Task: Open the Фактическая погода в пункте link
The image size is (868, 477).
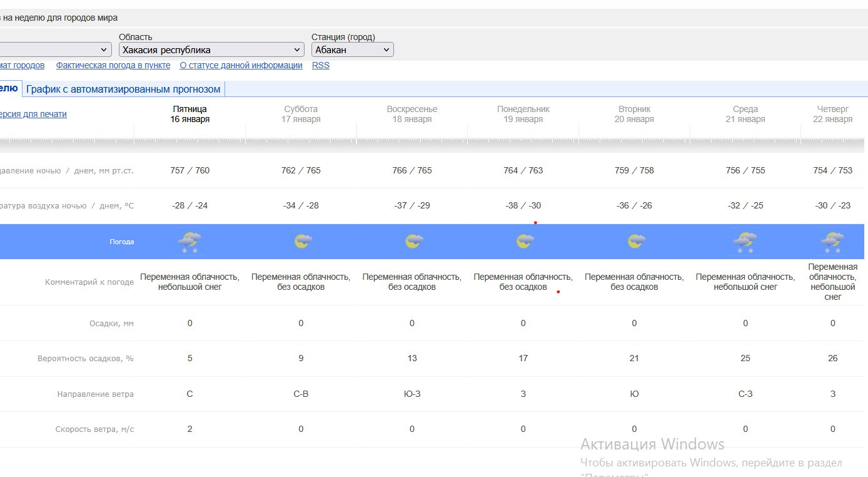Action: click(113, 65)
